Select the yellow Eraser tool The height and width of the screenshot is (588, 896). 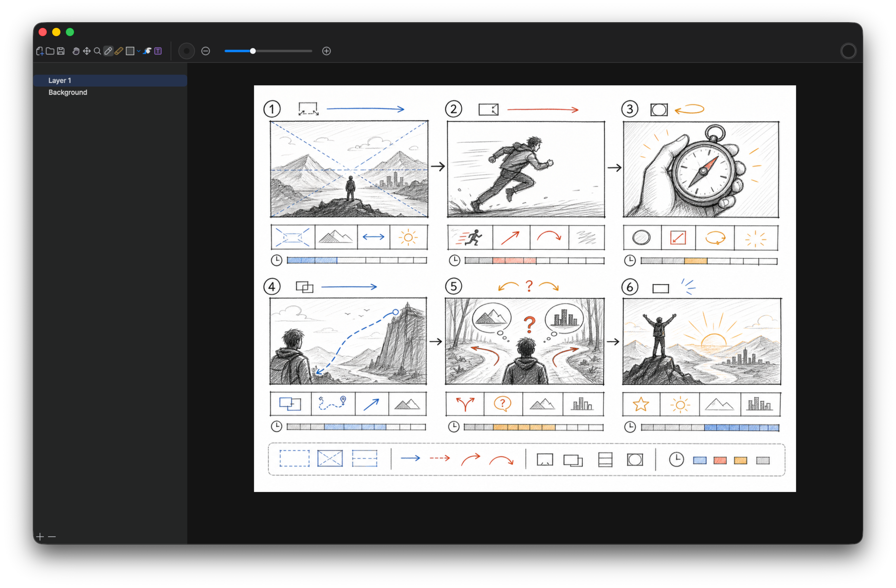click(119, 51)
